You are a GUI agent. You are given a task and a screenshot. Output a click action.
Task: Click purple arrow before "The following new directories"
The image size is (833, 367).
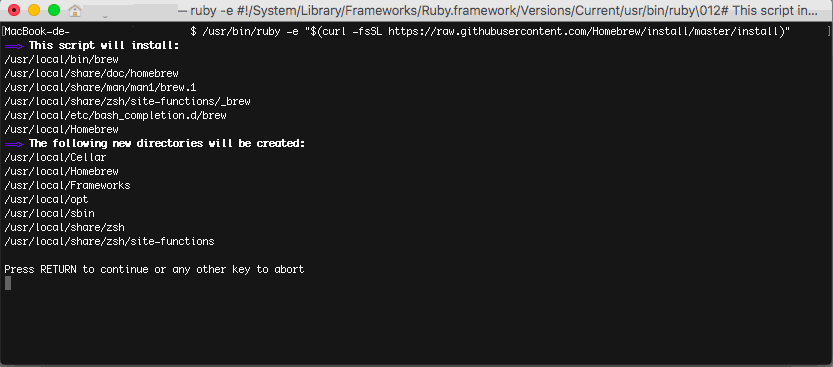(14, 143)
